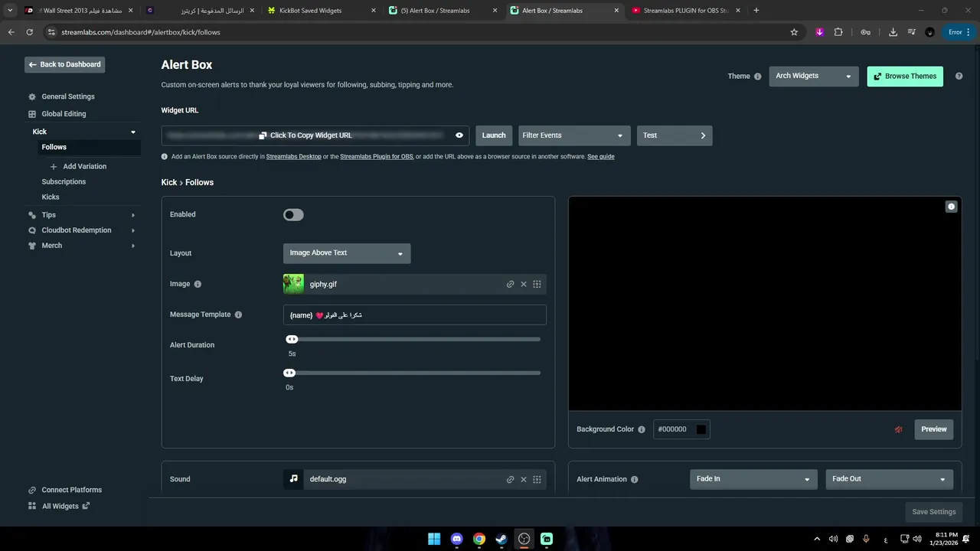Switch to KickBot Saved Widgets tab
980x551 pixels.
[x=322, y=11]
